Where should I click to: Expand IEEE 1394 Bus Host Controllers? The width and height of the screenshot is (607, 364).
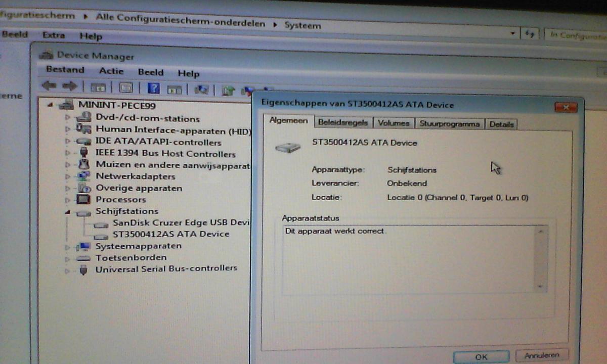[x=68, y=153]
